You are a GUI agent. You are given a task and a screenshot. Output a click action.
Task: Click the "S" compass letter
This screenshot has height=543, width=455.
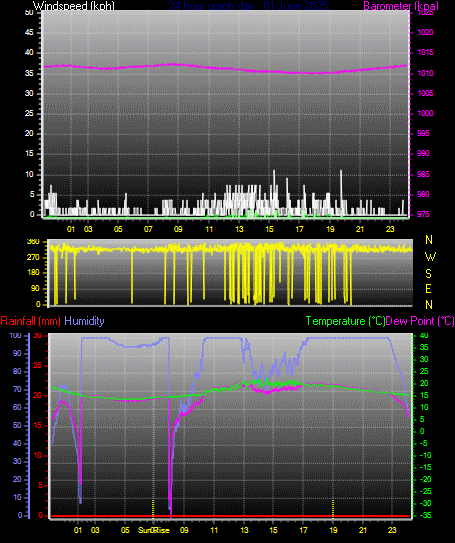pos(429,274)
